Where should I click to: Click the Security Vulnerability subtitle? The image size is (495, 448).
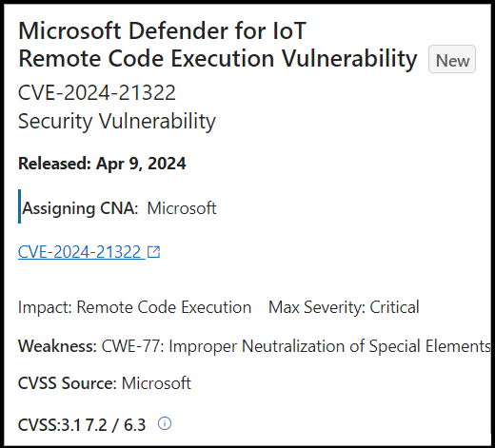tap(117, 122)
